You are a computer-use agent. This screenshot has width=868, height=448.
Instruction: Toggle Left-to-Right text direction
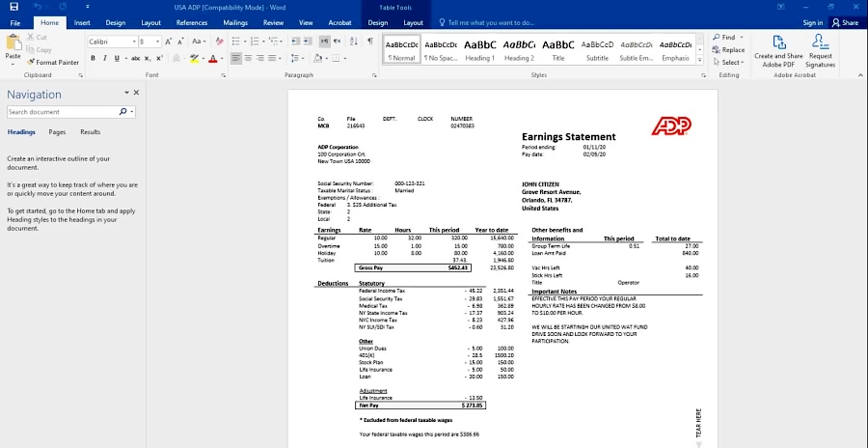pos(325,42)
